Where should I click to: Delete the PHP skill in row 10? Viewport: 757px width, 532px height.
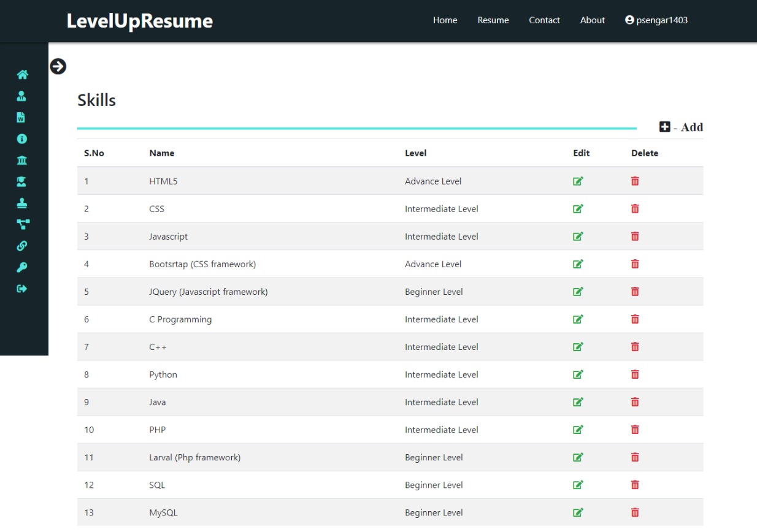635,429
